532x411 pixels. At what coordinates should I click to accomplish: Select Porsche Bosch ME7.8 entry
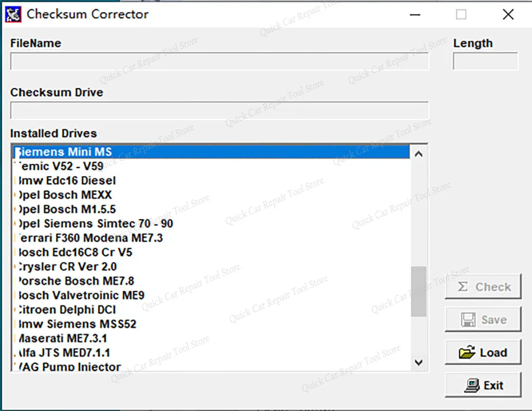pos(211,281)
